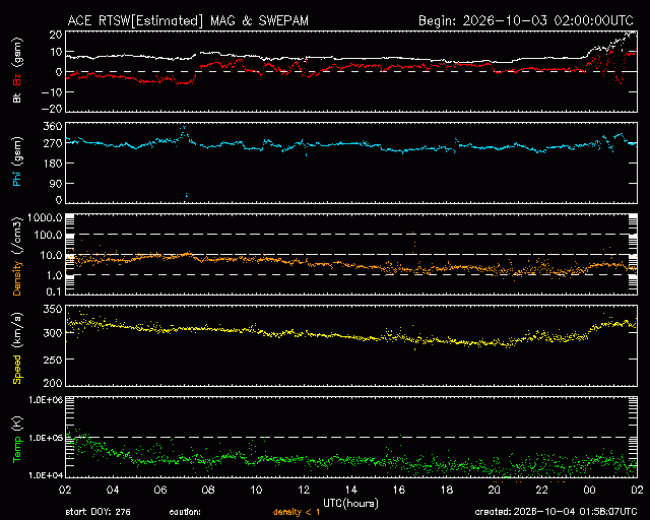Image resolution: width=650 pixels, height=520 pixels.
Task: Click the 180 tick label on Phi axis
Action: coord(53,163)
